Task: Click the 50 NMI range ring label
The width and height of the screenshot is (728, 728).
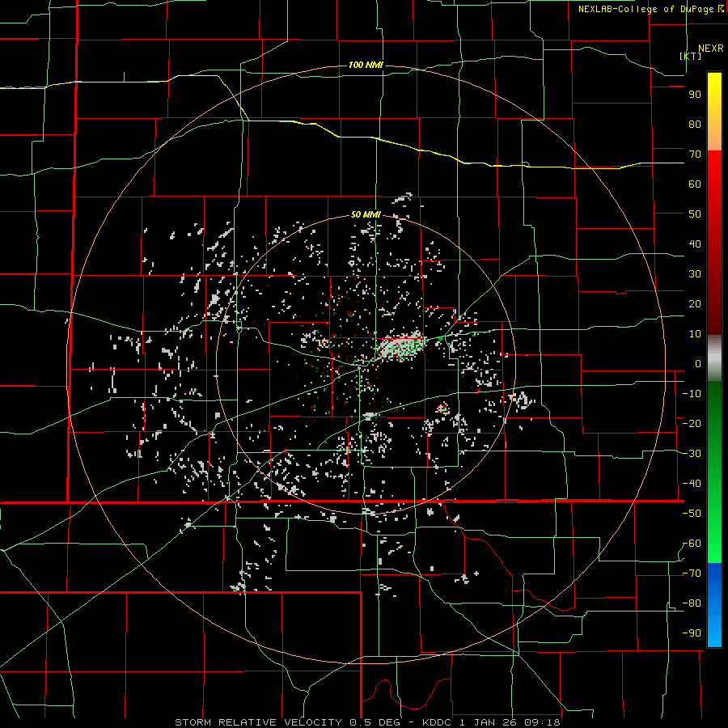Action: [366, 214]
